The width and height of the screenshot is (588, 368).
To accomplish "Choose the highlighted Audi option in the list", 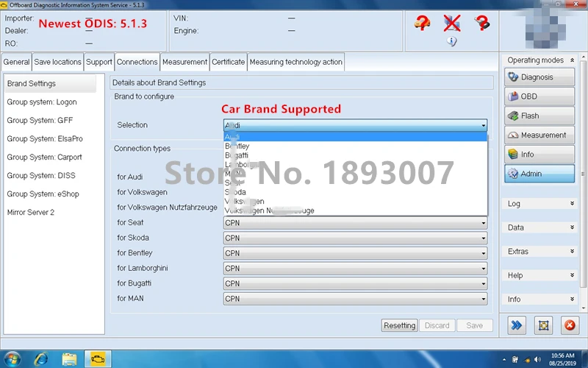I will 355,137.
